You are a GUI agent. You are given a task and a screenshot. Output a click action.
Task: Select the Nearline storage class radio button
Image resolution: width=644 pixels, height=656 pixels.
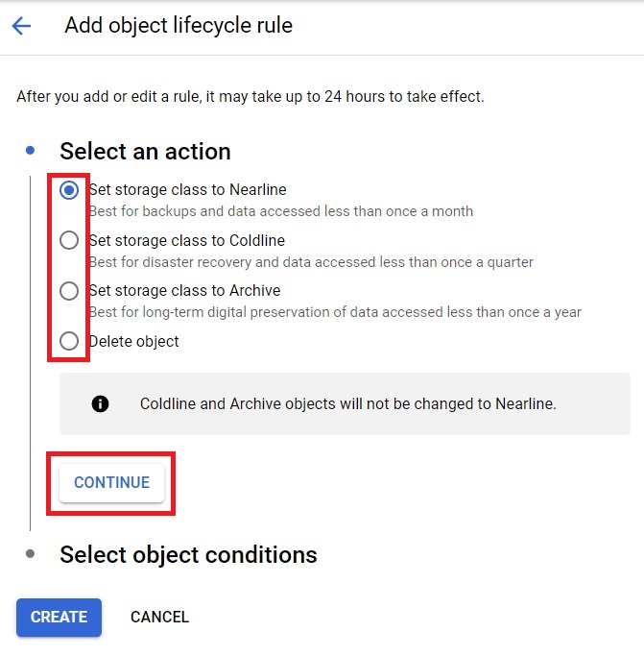(x=69, y=190)
